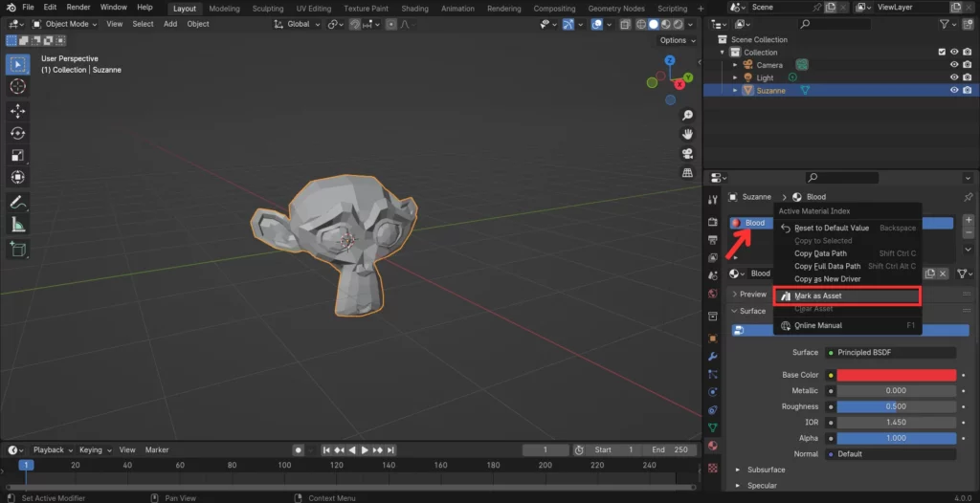This screenshot has width=980, height=503.
Task: Click the Principled BSDF surface button
Action: point(891,353)
